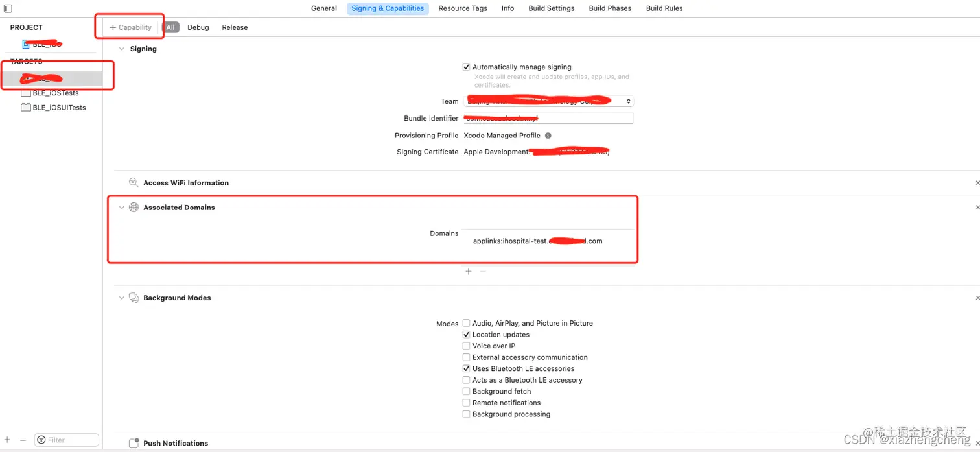Collapse the Signing section
This screenshot has height=452, width=980.
click(121, 49)
